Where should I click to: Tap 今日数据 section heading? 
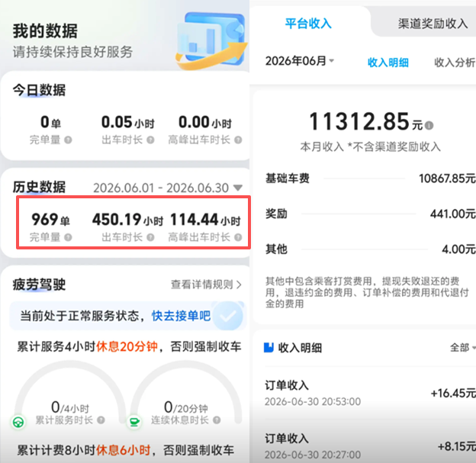click(x=39, y=90)
